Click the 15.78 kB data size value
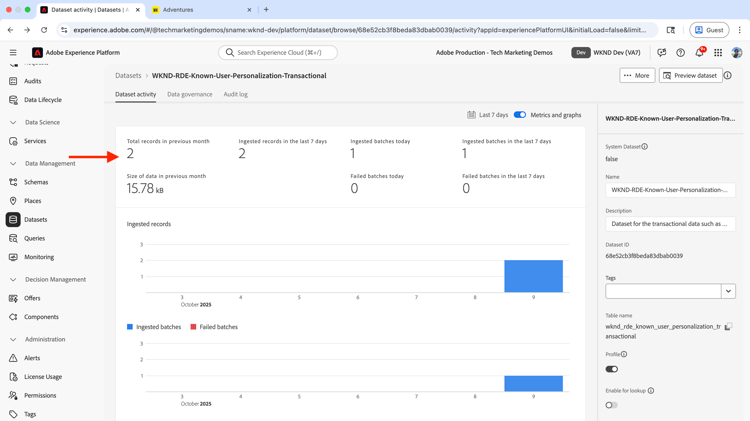The image size is (750, 421). point(145,188)
